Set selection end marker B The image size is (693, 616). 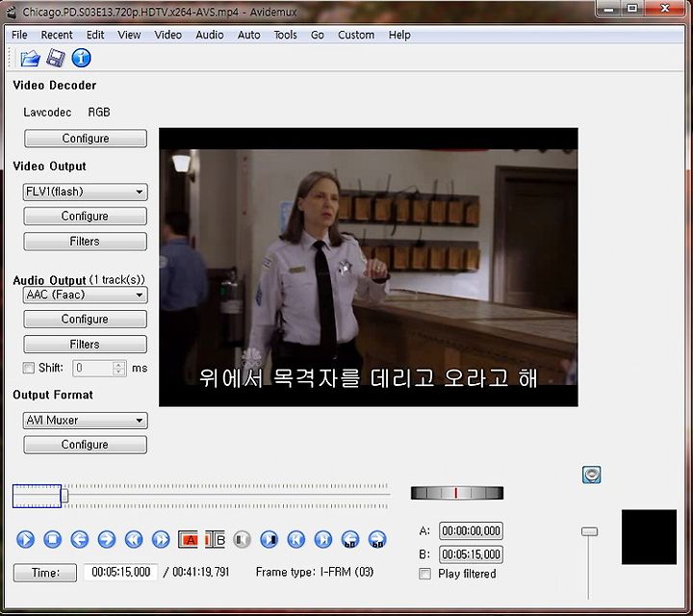(216, 540)
